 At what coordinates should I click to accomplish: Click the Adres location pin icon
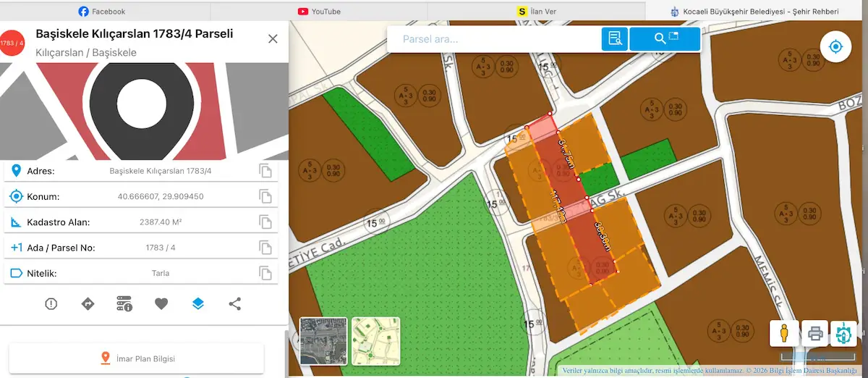[x=16, y=171]
